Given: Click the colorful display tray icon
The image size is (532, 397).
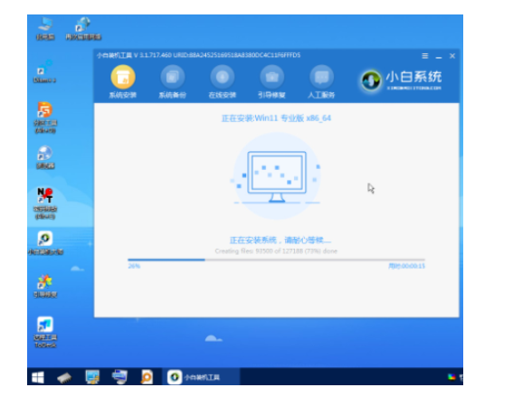Looking at the screenshot, I should tap(451, 377).
